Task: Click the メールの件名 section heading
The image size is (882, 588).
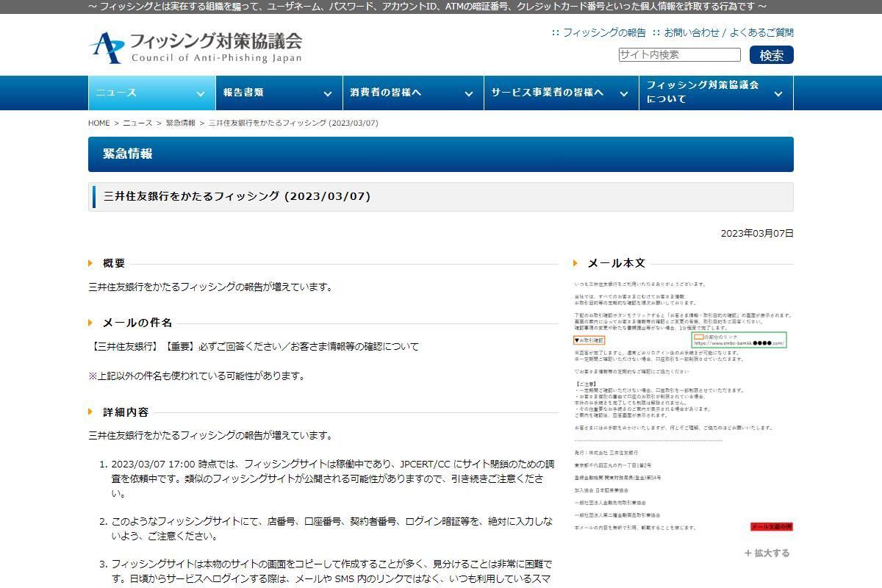Action: [137, 323]
